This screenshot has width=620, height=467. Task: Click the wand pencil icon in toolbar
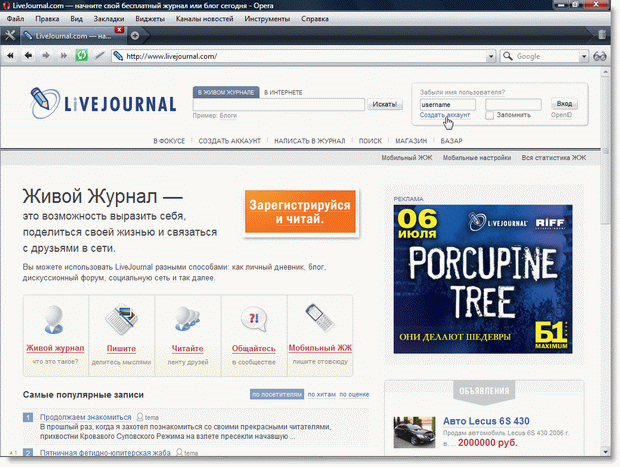click(x=100, y=56)
